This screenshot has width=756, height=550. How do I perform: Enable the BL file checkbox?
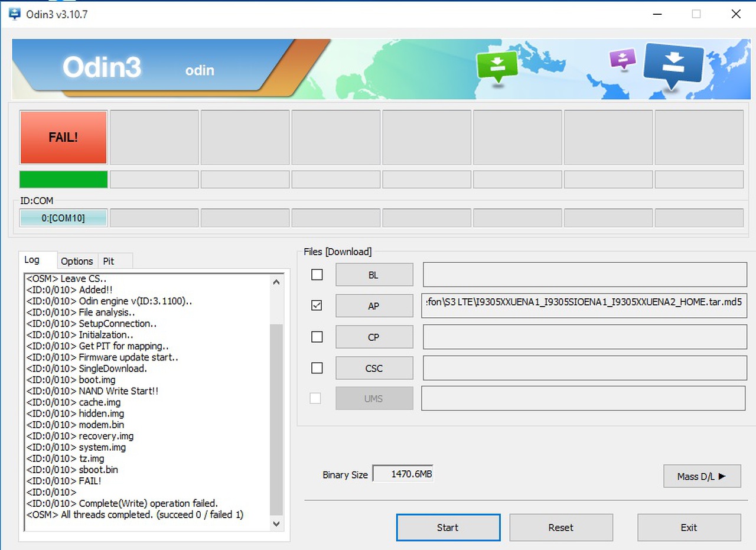pos(317,275)
